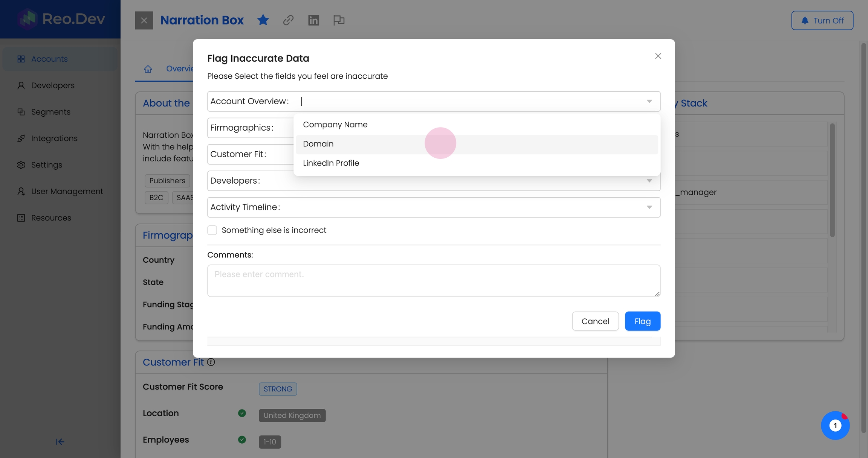Screen dimensions: 868x458
Task: Check Something else is incorrect
Action: 212,230
